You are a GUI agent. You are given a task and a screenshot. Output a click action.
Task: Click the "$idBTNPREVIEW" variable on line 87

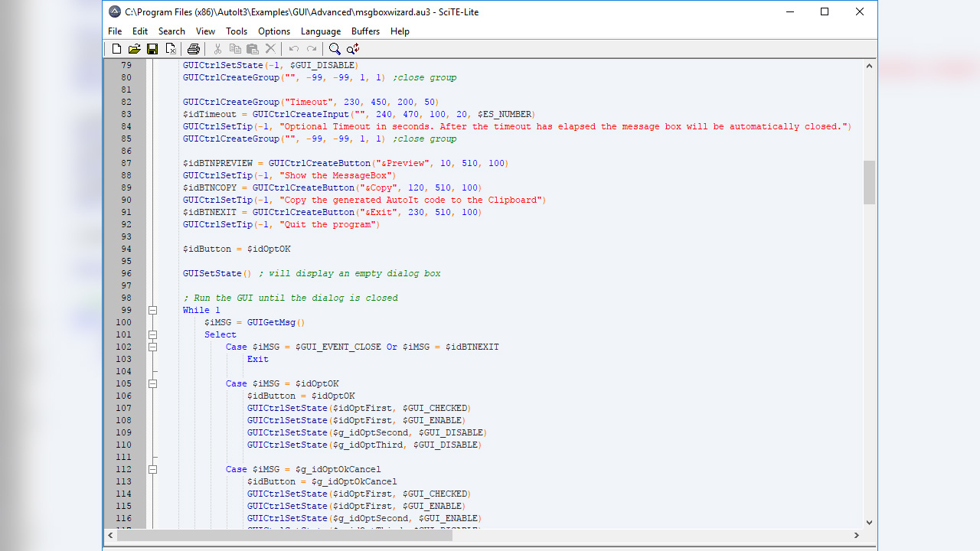pyautogui.click(x=217, y=163)
